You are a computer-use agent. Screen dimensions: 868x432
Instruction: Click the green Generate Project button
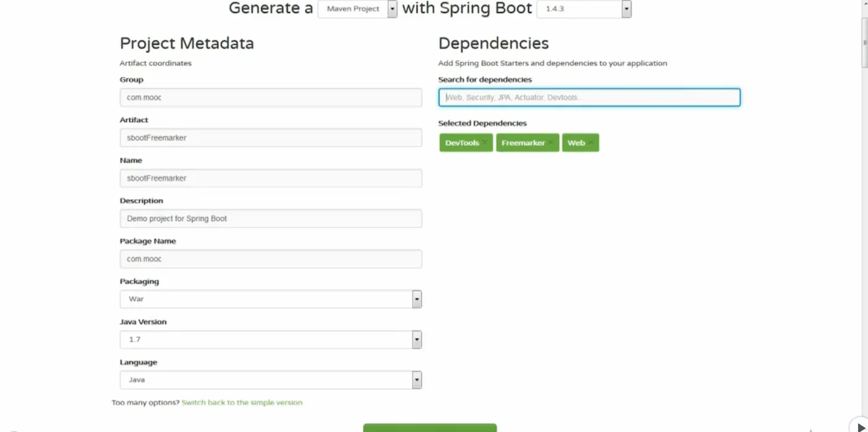[x=430, y=428]
